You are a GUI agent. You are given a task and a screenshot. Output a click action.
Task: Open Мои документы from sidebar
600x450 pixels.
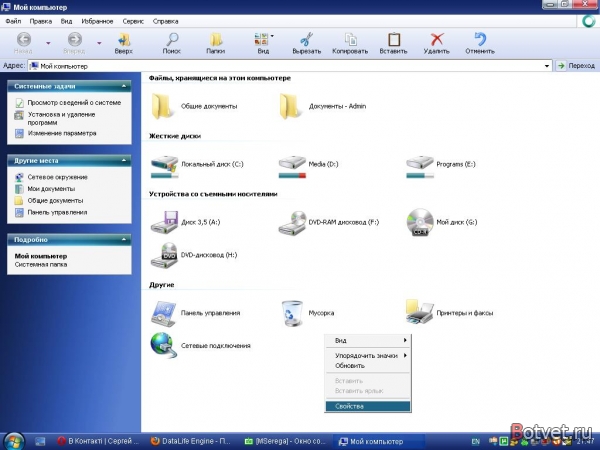pyautogui.click(x=51, y=189)
